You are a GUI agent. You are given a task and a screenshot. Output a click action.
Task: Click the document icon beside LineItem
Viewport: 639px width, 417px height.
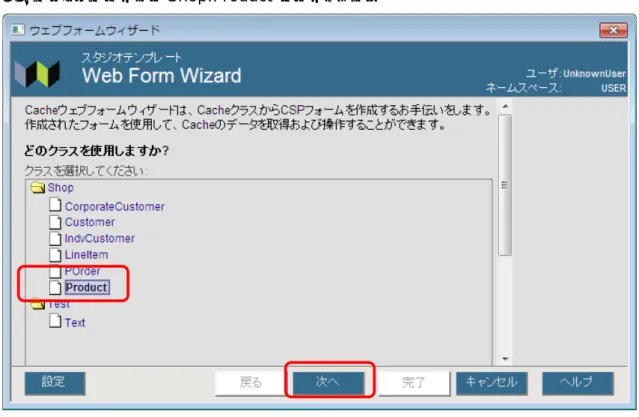click(55, 254)
